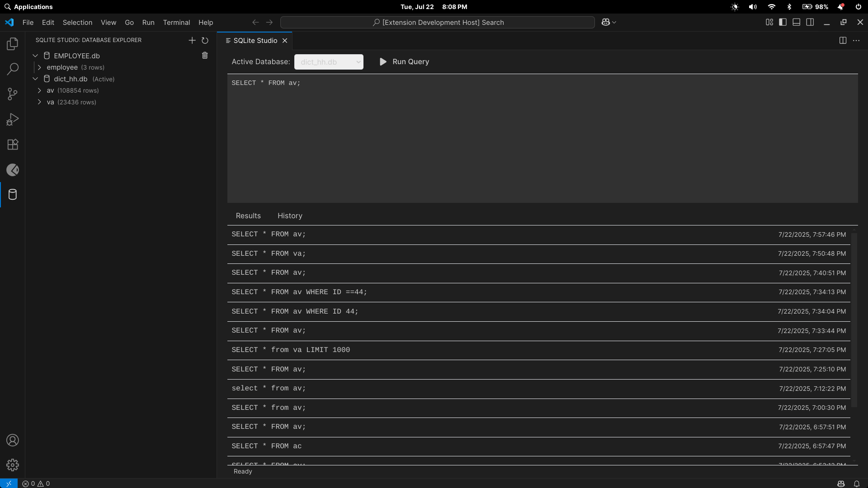
Task: Open the Active Database dropdown
Action: (x=329, y=62)
